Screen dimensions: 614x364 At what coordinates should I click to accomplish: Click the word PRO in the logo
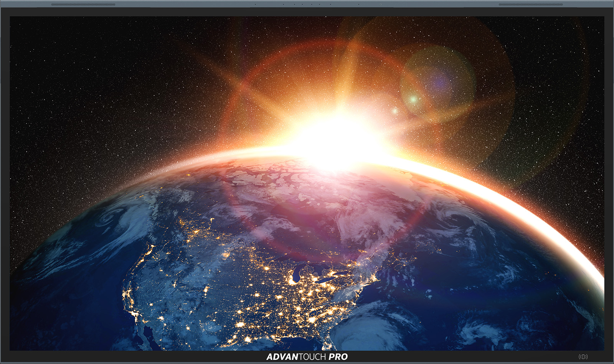coord(338,357)
